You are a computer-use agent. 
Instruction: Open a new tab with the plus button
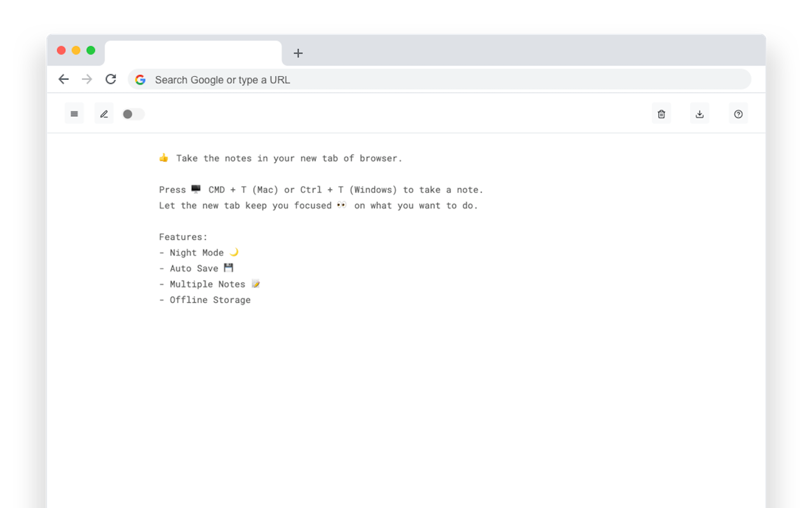pyautogui.click(x=298, y=53)
